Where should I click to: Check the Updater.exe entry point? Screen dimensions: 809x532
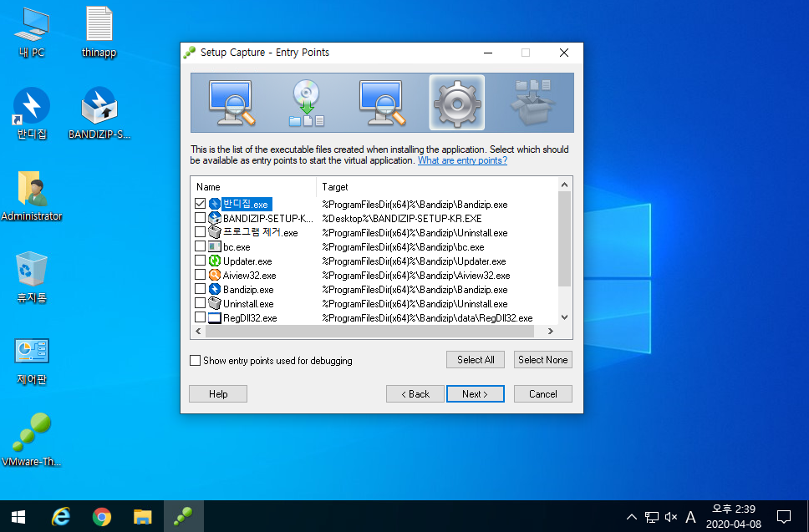coord(201,261)
